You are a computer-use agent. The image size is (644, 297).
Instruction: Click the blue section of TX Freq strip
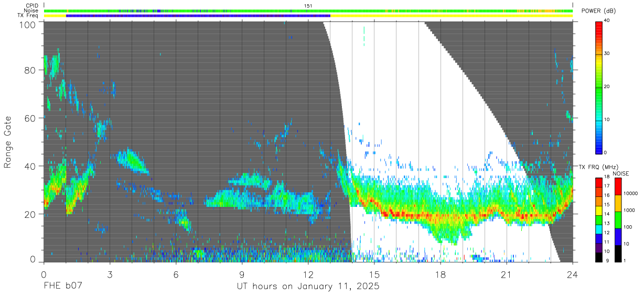198,16
